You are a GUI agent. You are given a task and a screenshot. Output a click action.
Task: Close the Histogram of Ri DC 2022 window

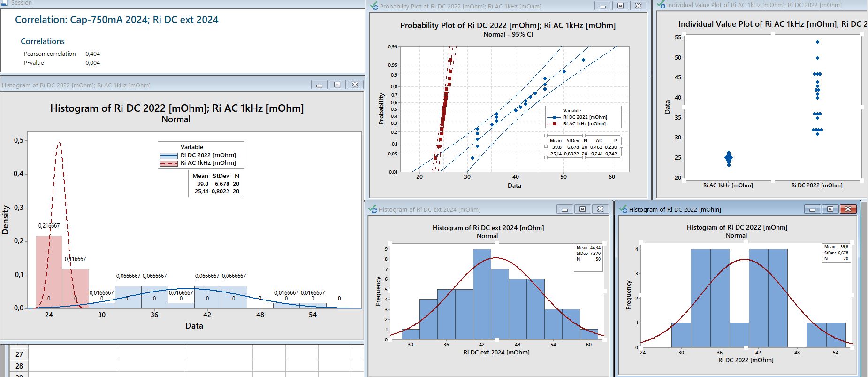pyautogui.click(x=848, y=209)
